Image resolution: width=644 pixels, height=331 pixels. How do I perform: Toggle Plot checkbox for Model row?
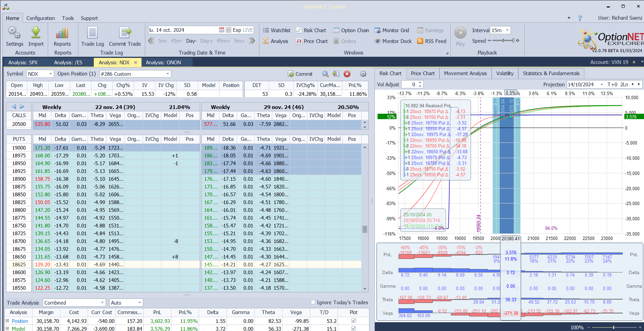click(353, 328)
